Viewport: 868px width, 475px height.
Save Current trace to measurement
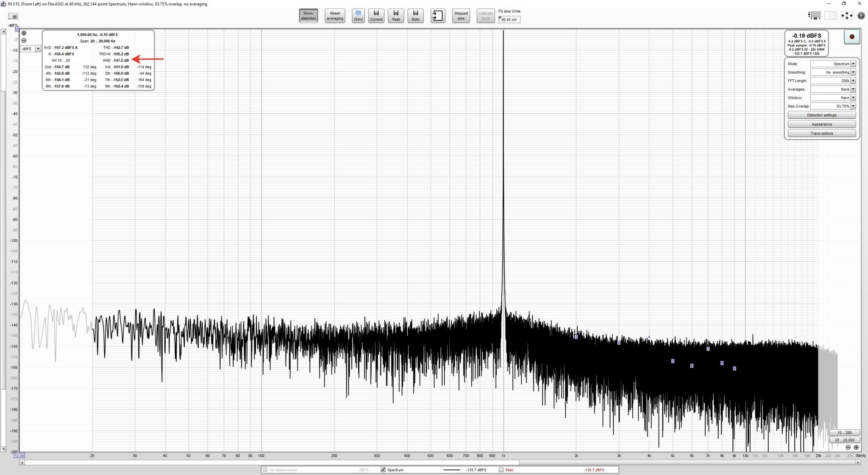tap(376, 16)
